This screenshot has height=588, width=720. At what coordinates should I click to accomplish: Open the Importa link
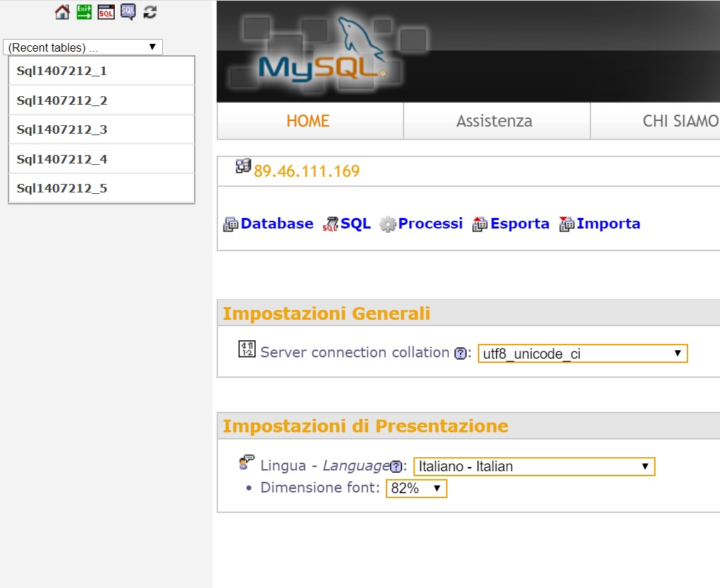point(607,224)
